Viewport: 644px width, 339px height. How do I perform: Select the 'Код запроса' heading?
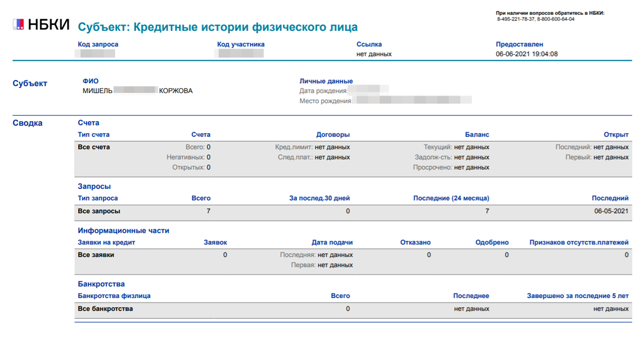point(98,44)
